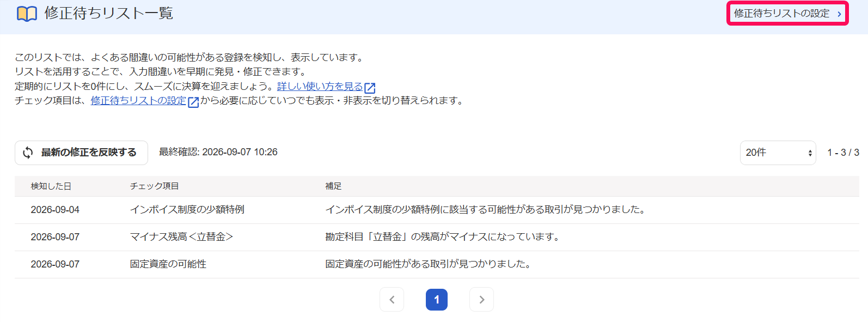
Task: Open the 詳しい使い方を見る link
Action: (320, 87)
